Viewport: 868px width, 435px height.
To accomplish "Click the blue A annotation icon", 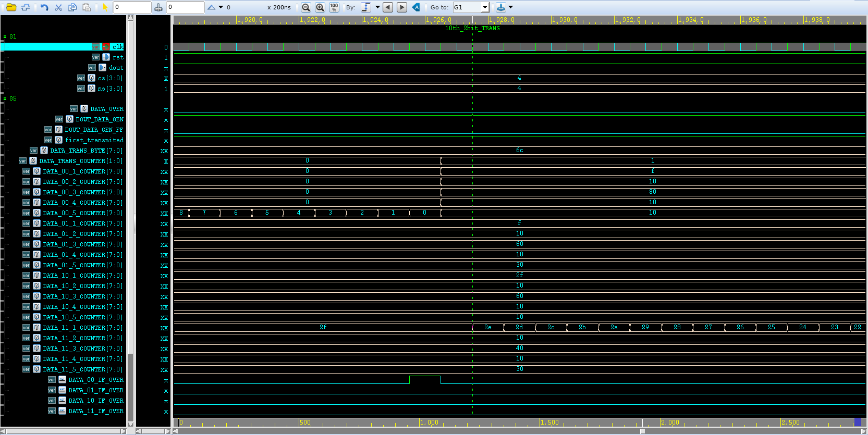I will point(416,7).
